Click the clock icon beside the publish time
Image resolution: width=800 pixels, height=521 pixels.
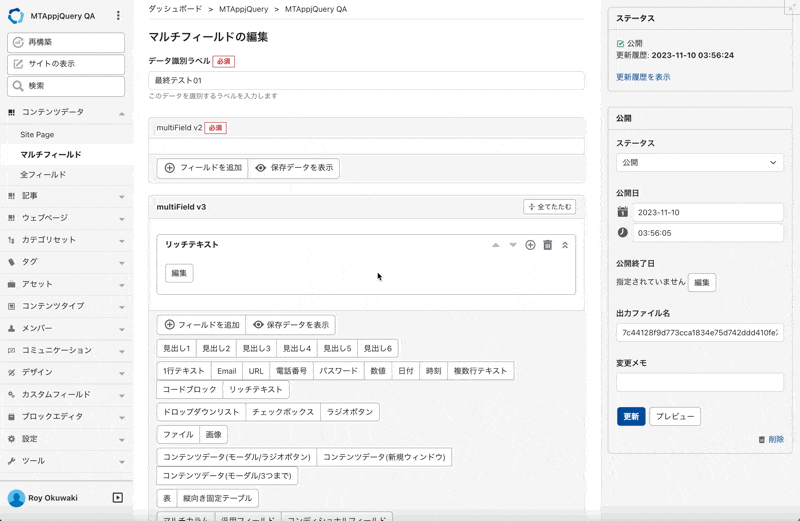tap(622, 232)
